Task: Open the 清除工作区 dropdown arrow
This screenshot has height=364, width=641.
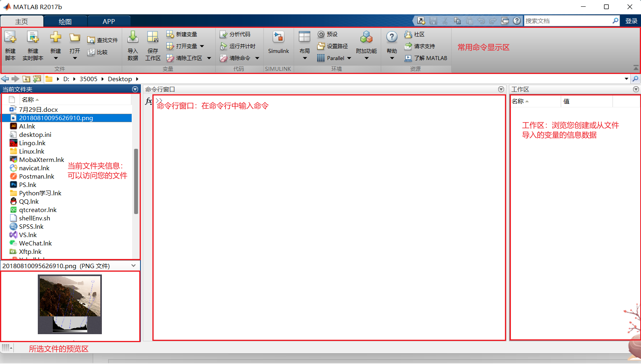Action: [x=209, y=58]
